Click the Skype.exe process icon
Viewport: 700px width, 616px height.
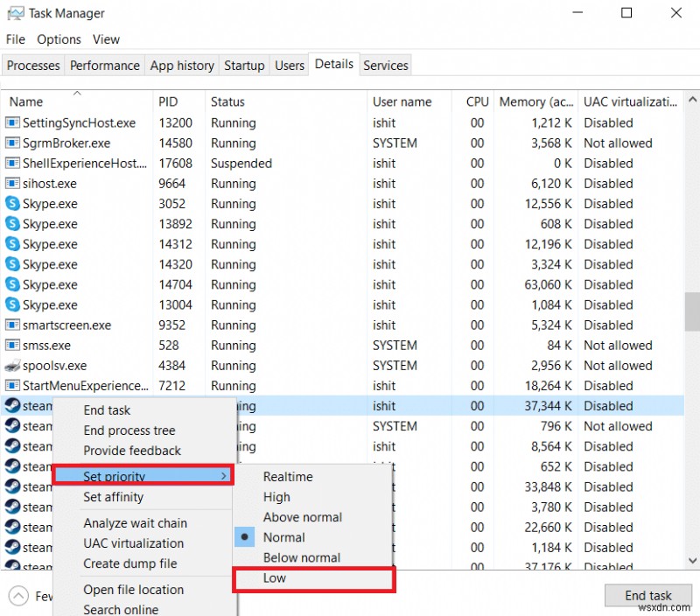(x=10, y=203)
